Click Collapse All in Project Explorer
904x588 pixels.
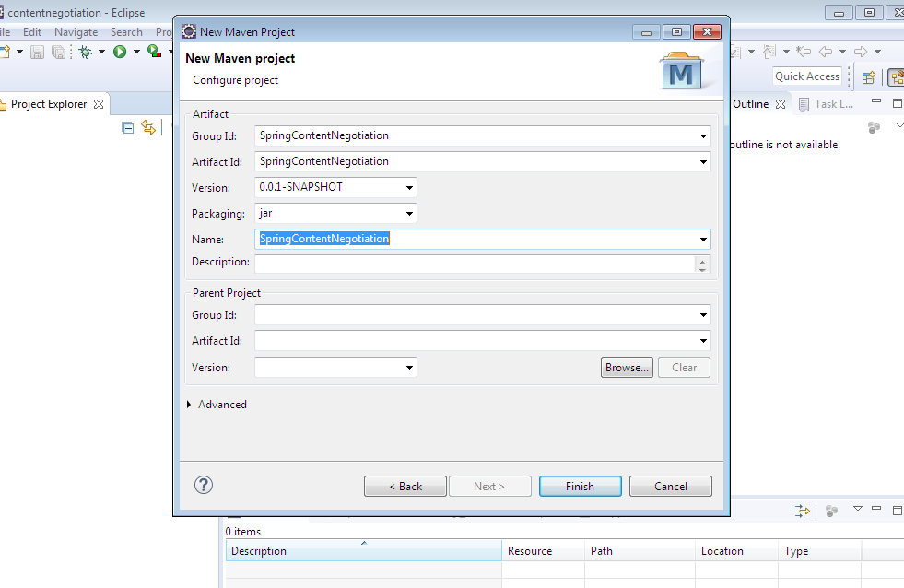coord(128,128)
